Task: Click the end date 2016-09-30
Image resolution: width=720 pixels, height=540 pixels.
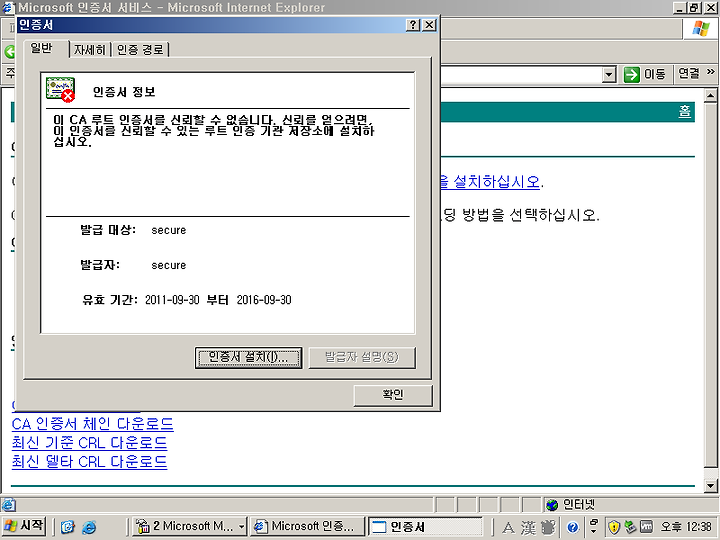Action: point(264,300)
